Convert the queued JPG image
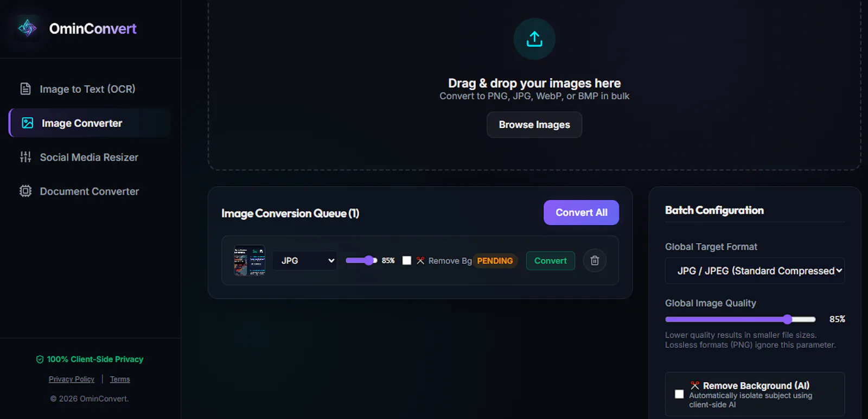Screen dimensions: 868x419 550,261
